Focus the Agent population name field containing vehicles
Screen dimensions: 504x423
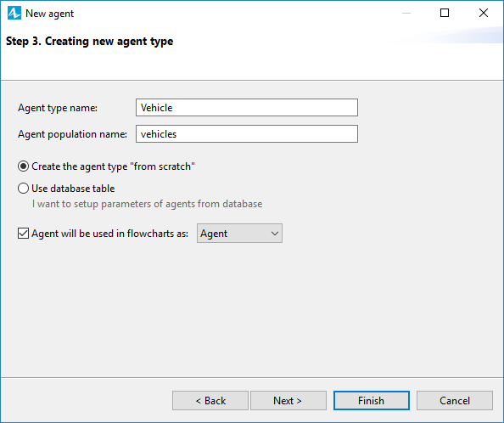tap(247, 134)
